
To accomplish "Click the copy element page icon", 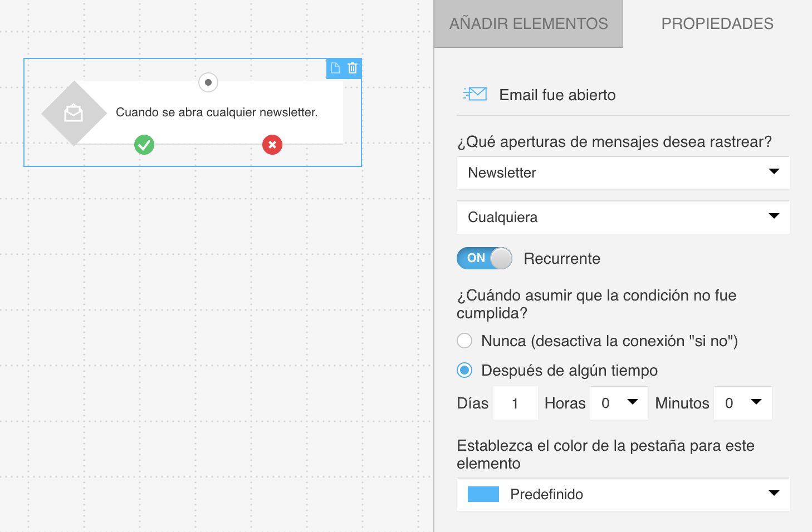I will coord(335,68).
